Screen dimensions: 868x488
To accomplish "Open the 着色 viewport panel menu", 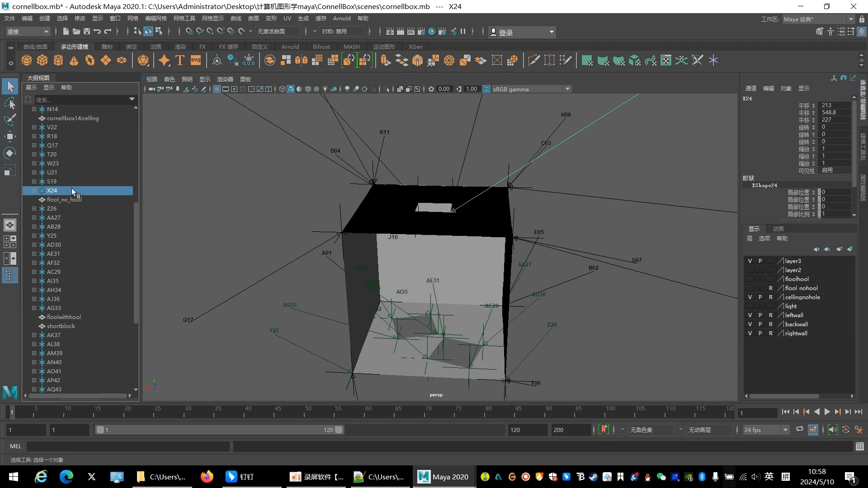I will tap(169, 79).
